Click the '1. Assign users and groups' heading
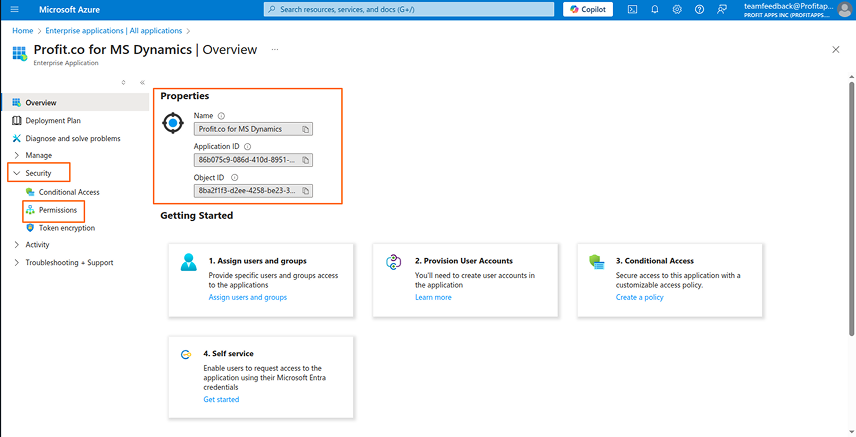 tap(258, 261)
